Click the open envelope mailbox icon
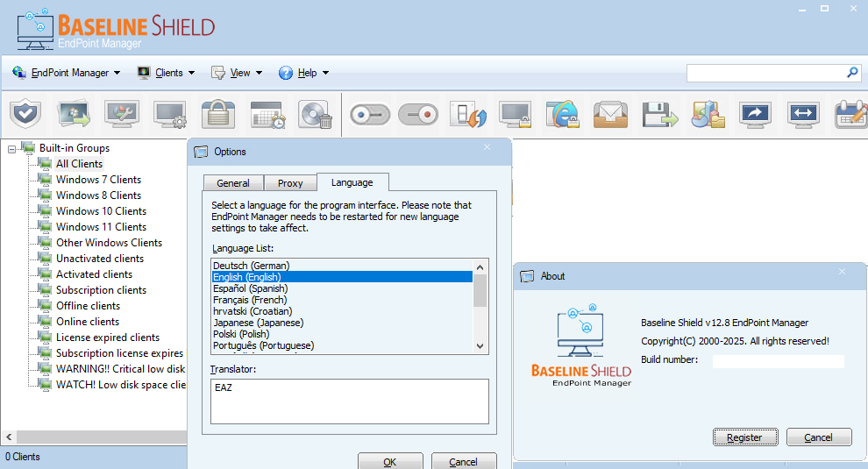 [610, 115]
